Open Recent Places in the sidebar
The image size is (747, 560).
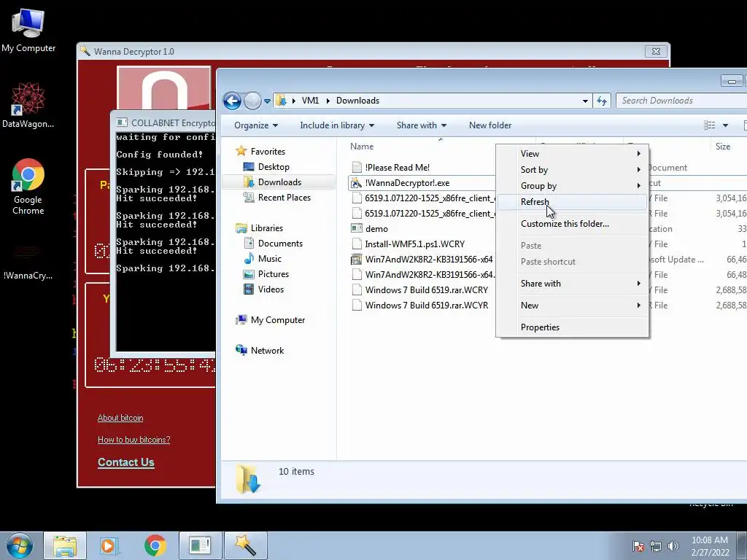[284, 197]
